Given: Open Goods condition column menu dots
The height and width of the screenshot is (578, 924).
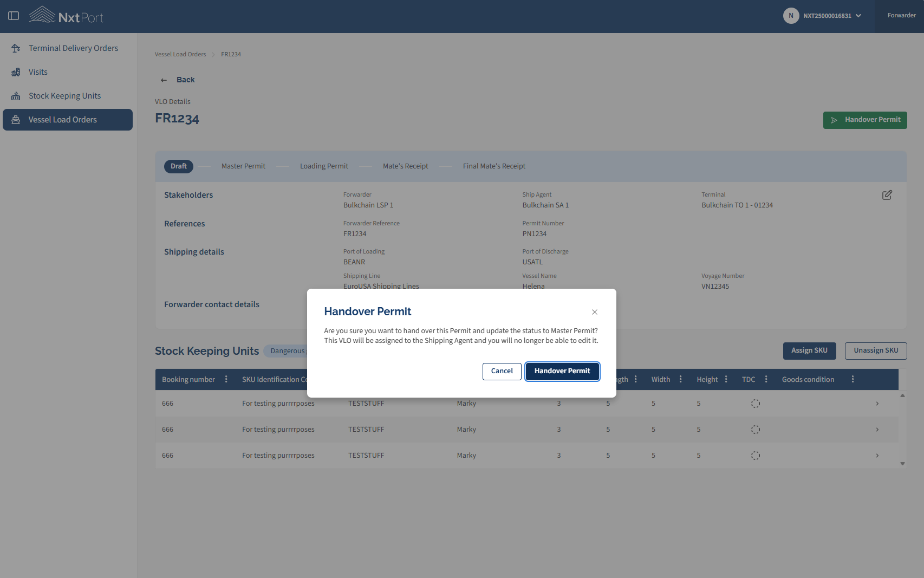Looking at the screenshot, I should 853,379.
